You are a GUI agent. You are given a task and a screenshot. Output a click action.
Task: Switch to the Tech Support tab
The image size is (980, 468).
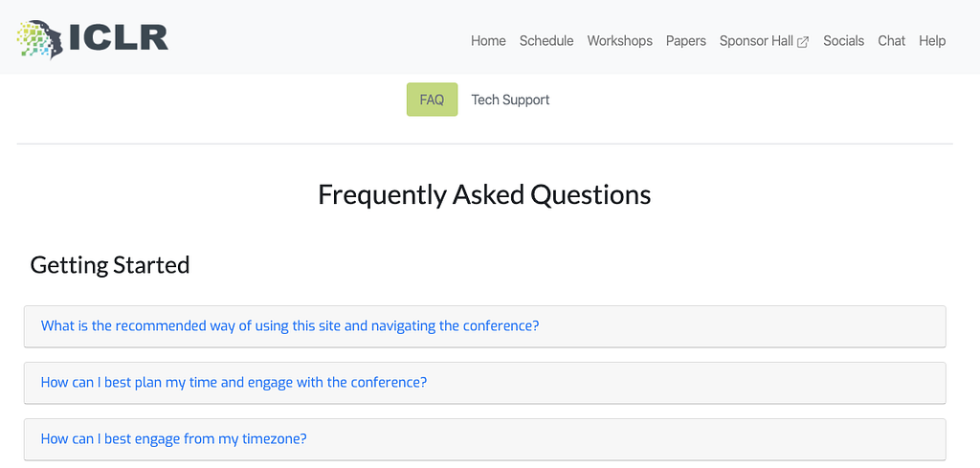pos(510,100)
